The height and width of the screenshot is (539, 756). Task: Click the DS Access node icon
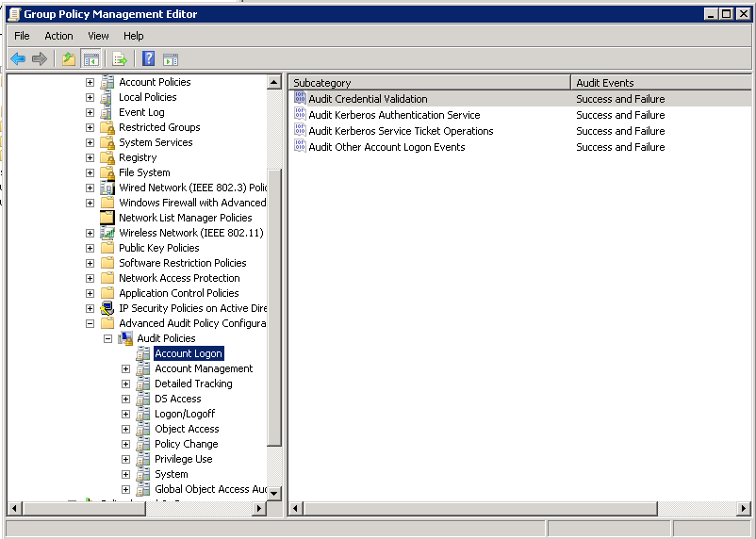142,399
